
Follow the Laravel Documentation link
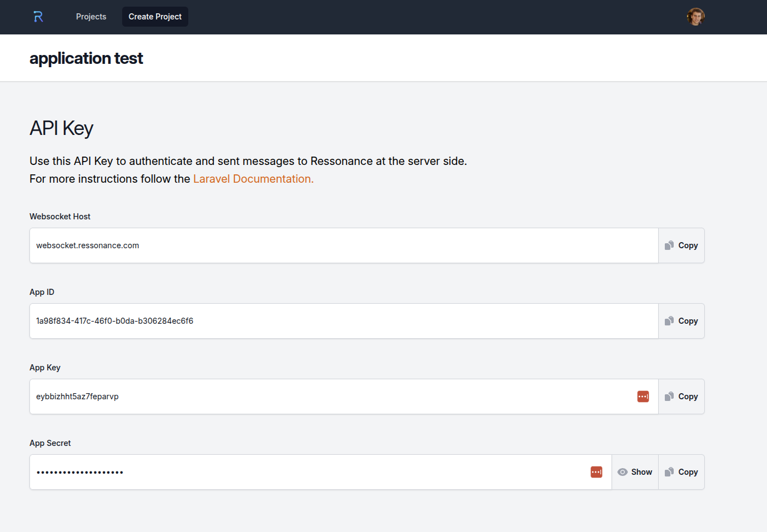point(253,179)
